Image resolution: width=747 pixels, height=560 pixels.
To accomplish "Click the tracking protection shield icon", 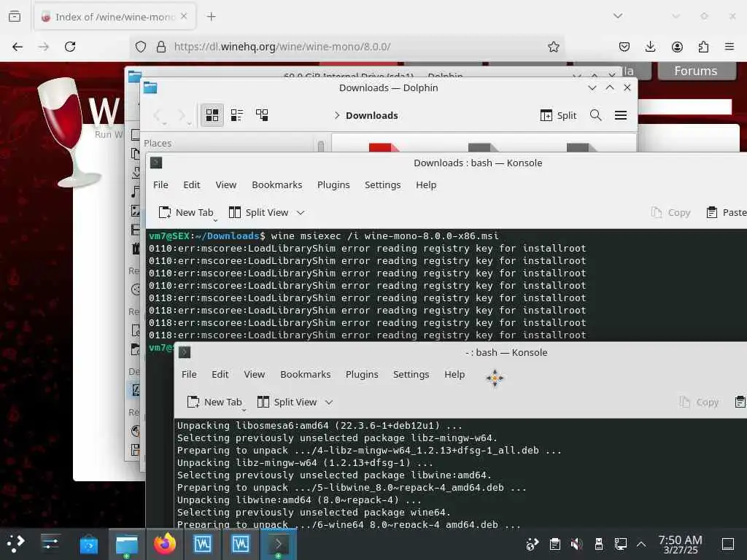I will (x=141, y=47).
